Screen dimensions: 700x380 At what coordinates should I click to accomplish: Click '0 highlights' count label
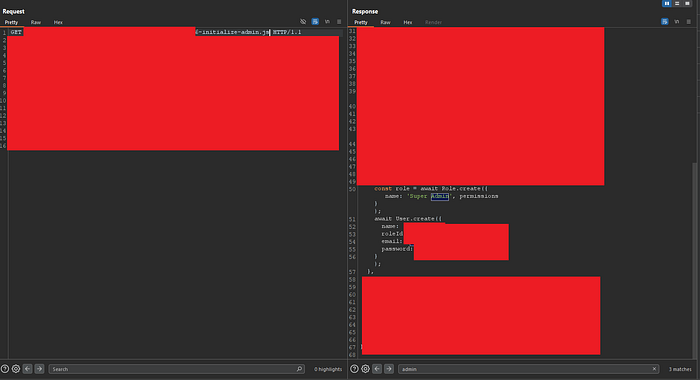[x=328, y=369]
